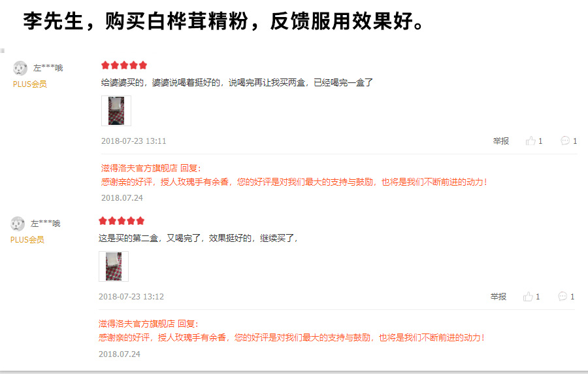Click the thumbs-up icon on the first review
The width and height of the screenshot is (588, 374).
click(531, 141)
